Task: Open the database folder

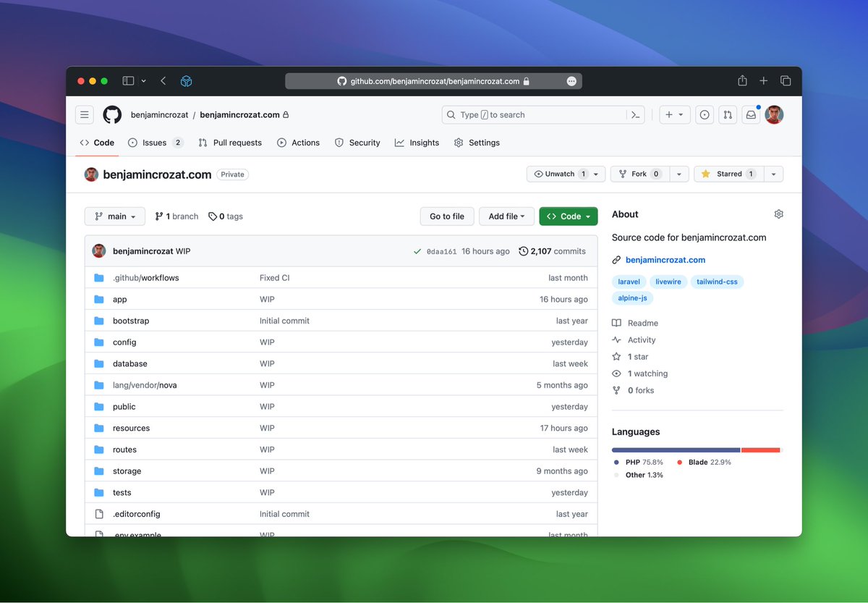Action: (x=130, y=363)
